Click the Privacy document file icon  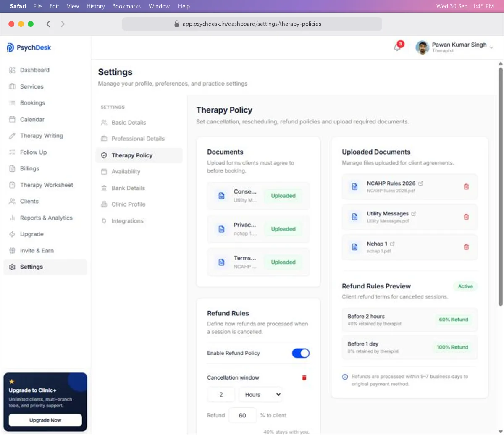pyautogui.click(x=221, y=229)
